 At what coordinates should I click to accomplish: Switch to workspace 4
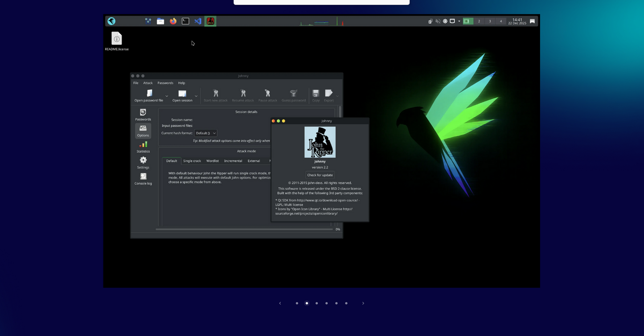tap(500, 21)
